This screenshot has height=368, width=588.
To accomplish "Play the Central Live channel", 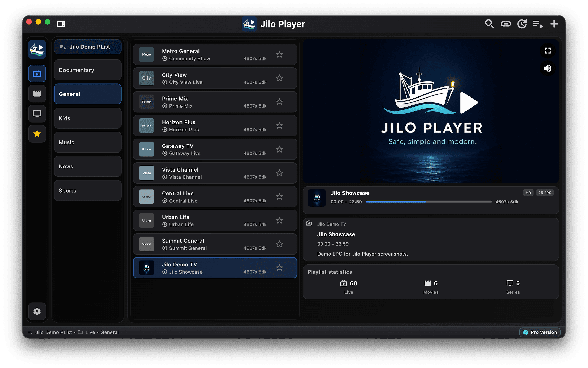I will pyautogui.click(x=215, y=197).
